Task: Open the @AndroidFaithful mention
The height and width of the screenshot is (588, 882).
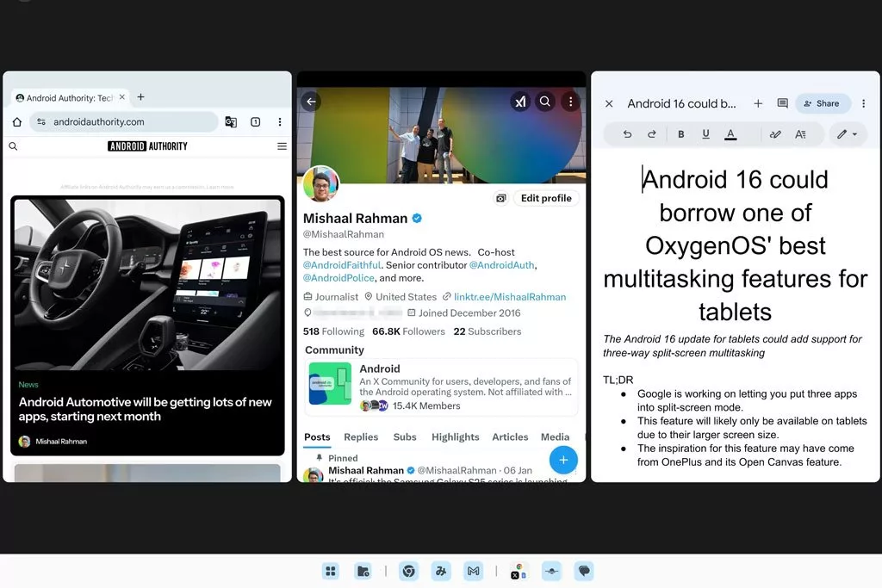Action: tap(342, 265)
